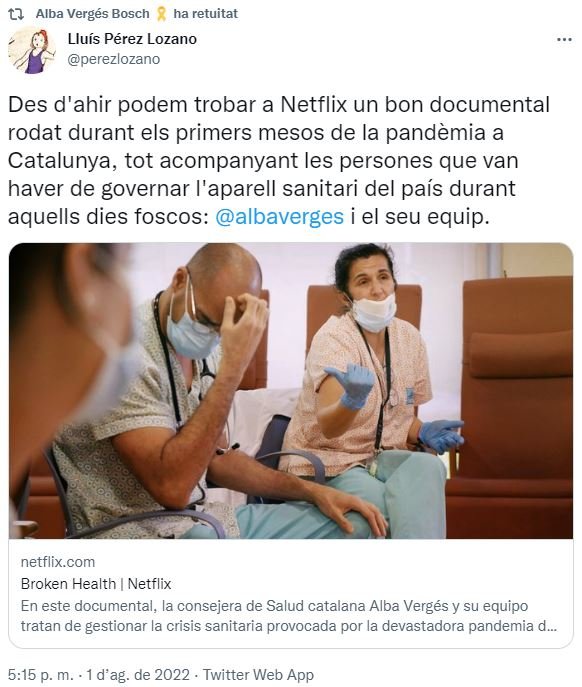Click the netflix.com domain label
The width and height of the screenshot is (582, 687).
click(58, 562)
